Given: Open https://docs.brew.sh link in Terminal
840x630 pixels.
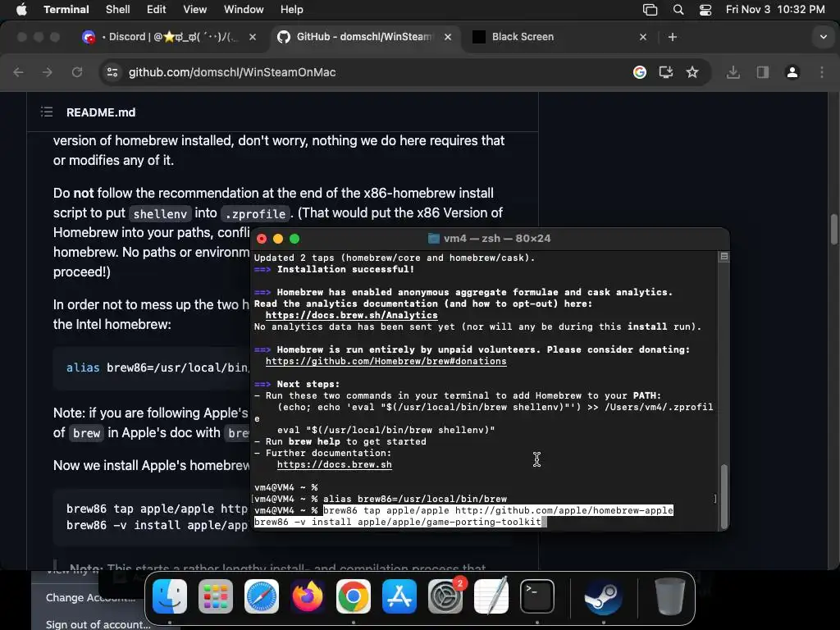Looking at the screenshot, I should click(x=335, y=464).
